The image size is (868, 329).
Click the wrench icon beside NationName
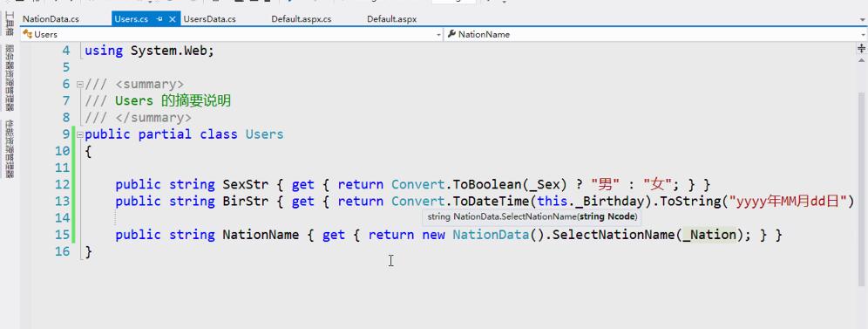(x=451, y=34)
